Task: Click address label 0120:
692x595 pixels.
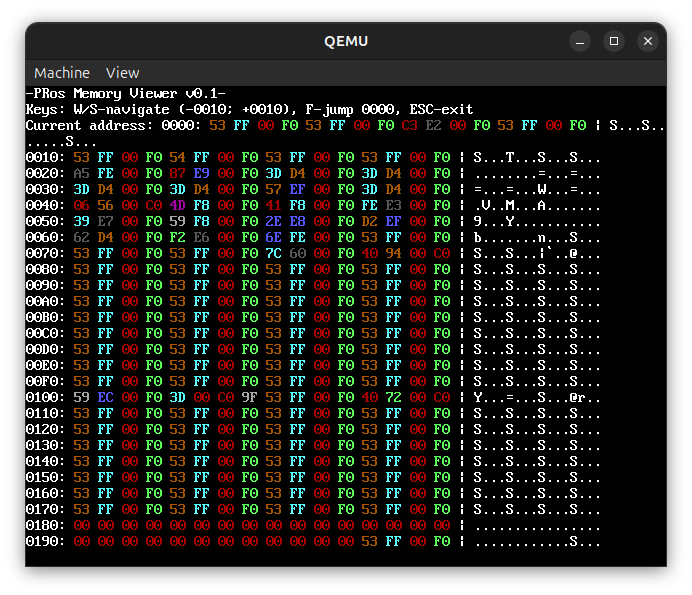Action: click(x=45, y=429)
